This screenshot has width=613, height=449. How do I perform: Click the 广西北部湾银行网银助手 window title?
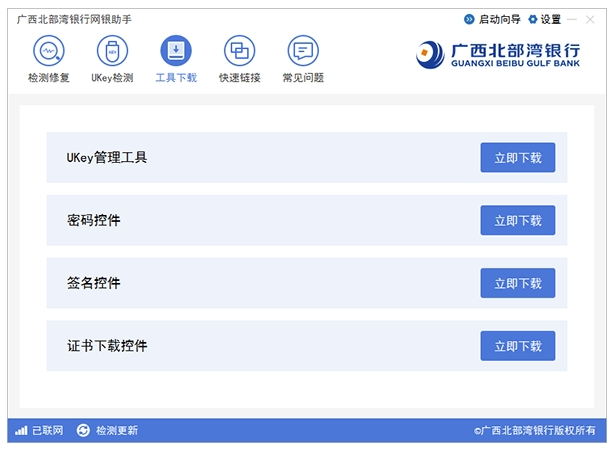74,19
